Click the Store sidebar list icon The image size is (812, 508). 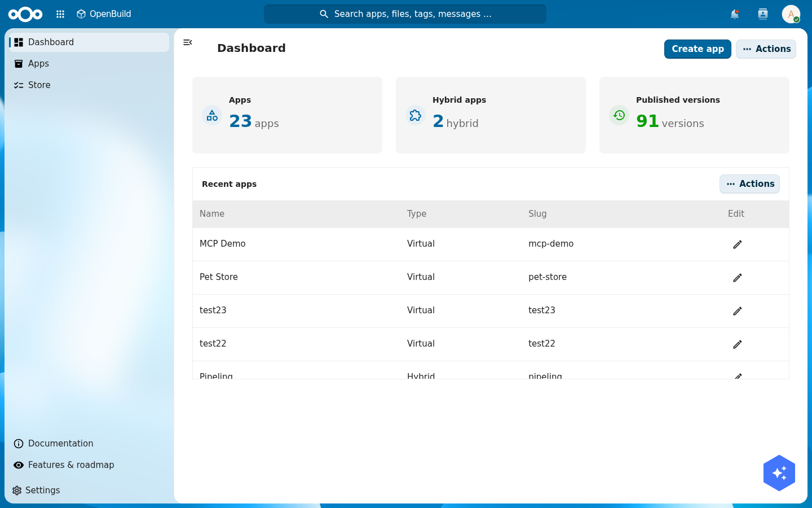(19, 85)
